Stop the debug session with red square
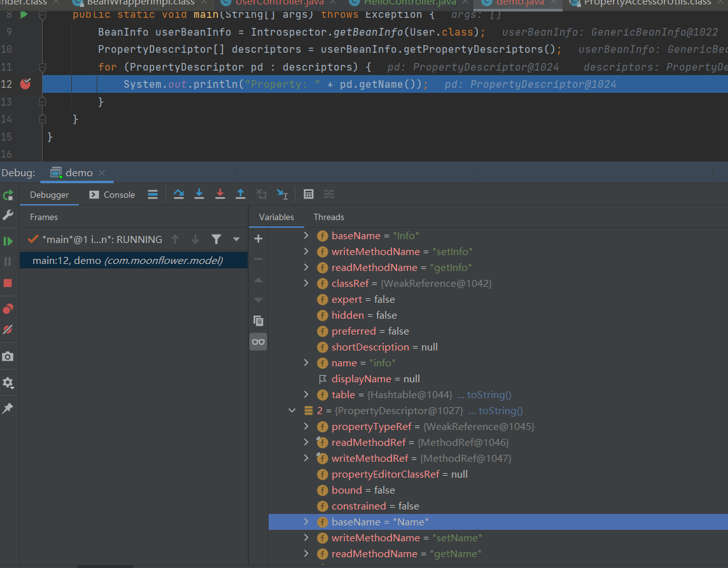The image size is (728, 568). 8,283
